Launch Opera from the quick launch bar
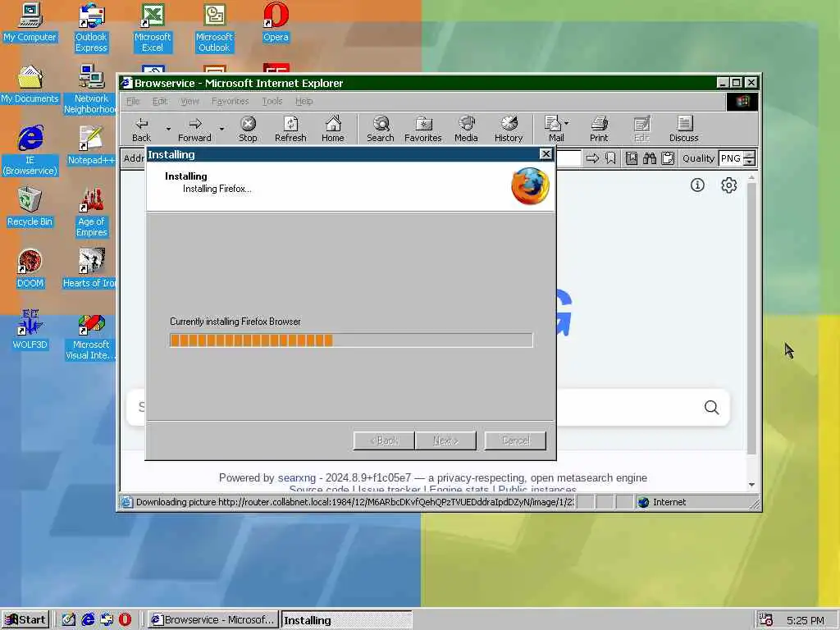Screen dimensions: 840x630 coord(125,620)
